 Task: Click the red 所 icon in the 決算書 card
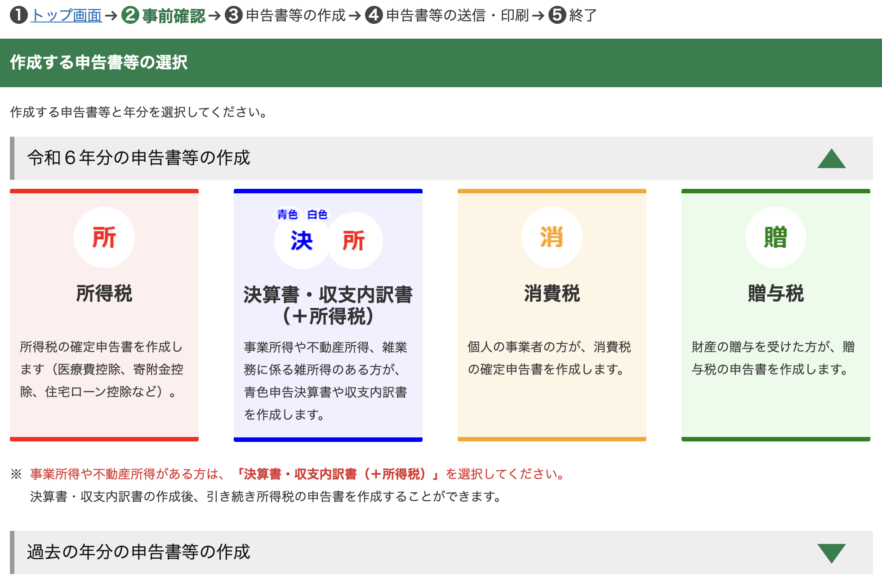tap(354, 241)
